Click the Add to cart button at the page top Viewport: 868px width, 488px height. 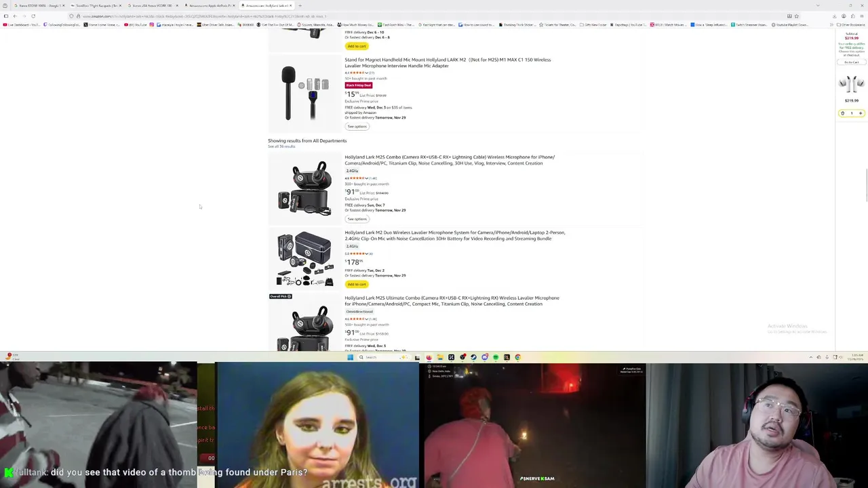point(356,46)
